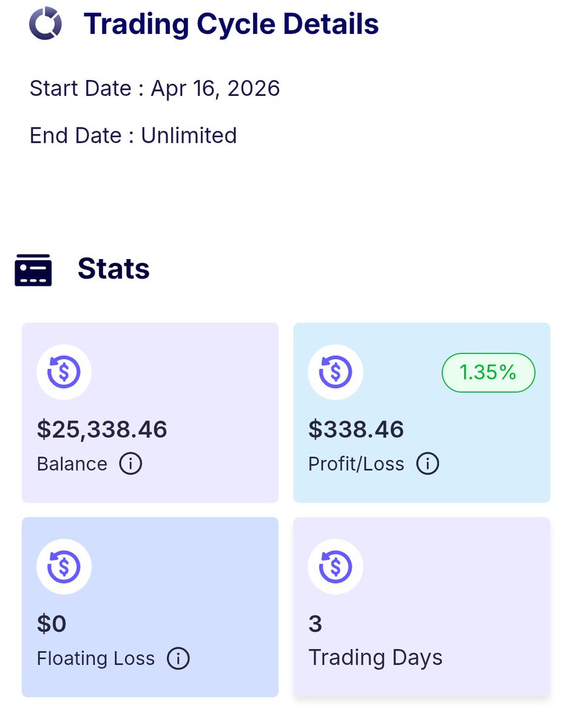Click the dollar icon in Floating Loss card
Viewport: 572px width, 728px height.
pyautogui.click(x=64, y=566)
